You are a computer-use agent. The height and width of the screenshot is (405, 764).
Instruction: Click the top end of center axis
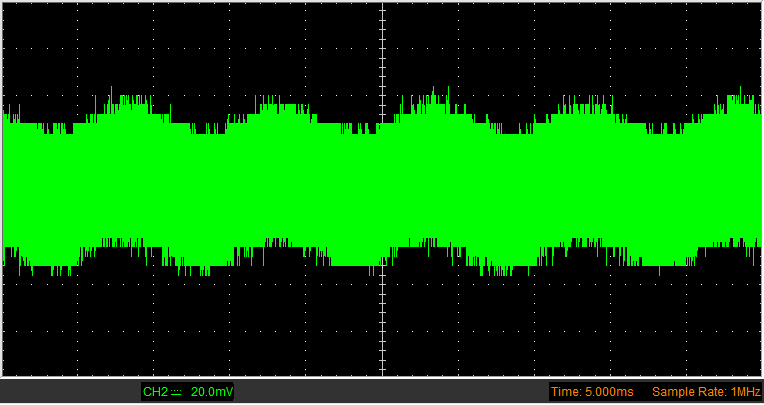[382, 6]
